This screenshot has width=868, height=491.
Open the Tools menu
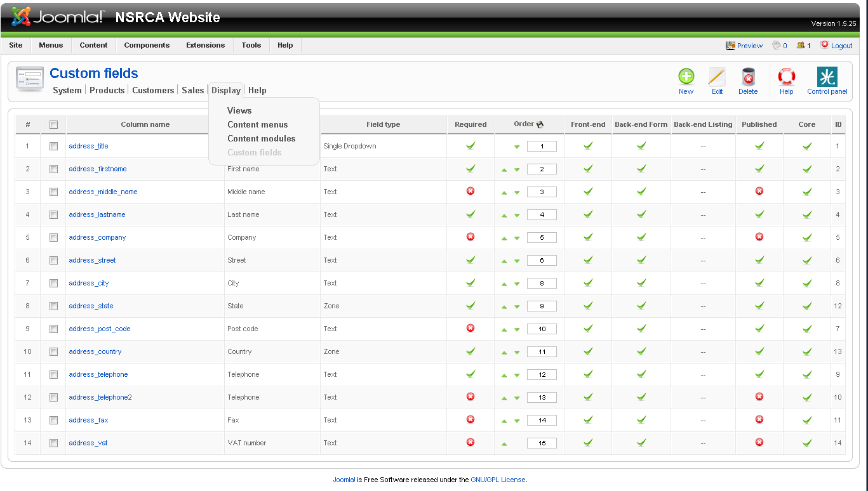click(x=251, y=46)
